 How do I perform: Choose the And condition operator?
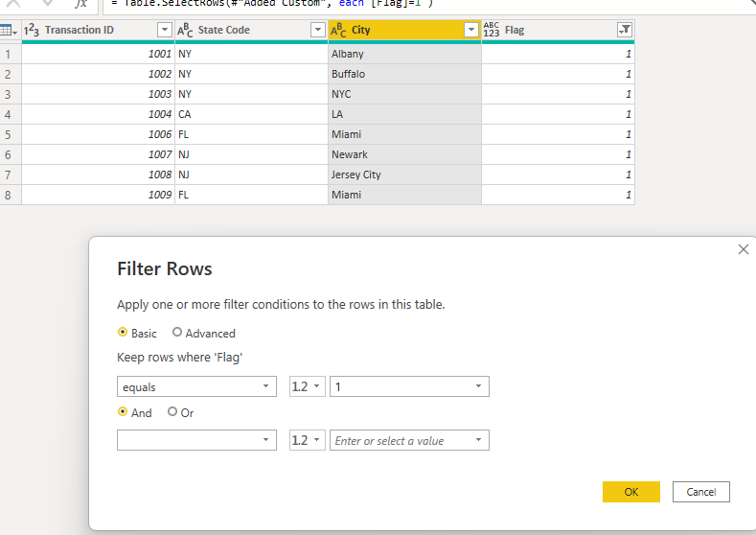pyautogui.click(x=123, y=412)
